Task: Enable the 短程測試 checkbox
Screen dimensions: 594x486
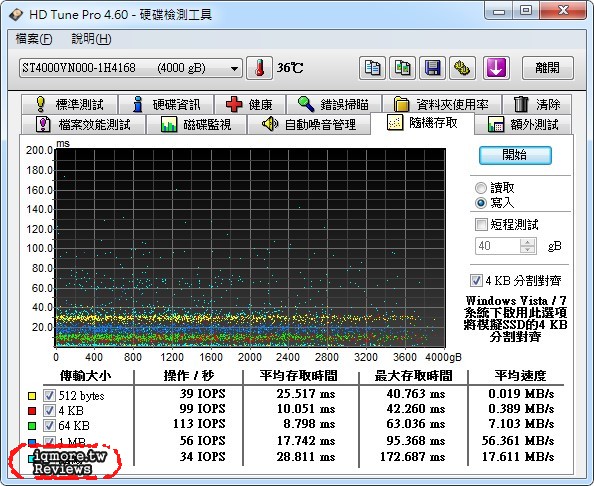Action: pyautogui.click(x=481, y=224)
